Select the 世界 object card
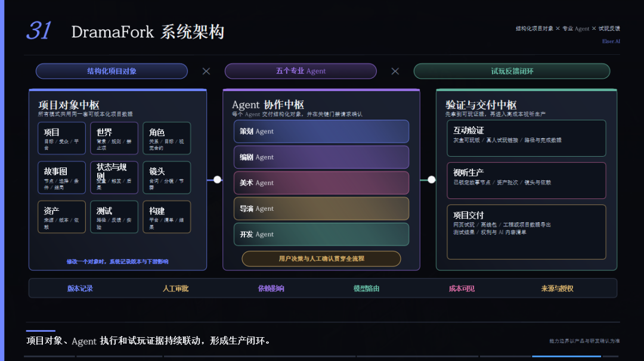 click(114, 138)
